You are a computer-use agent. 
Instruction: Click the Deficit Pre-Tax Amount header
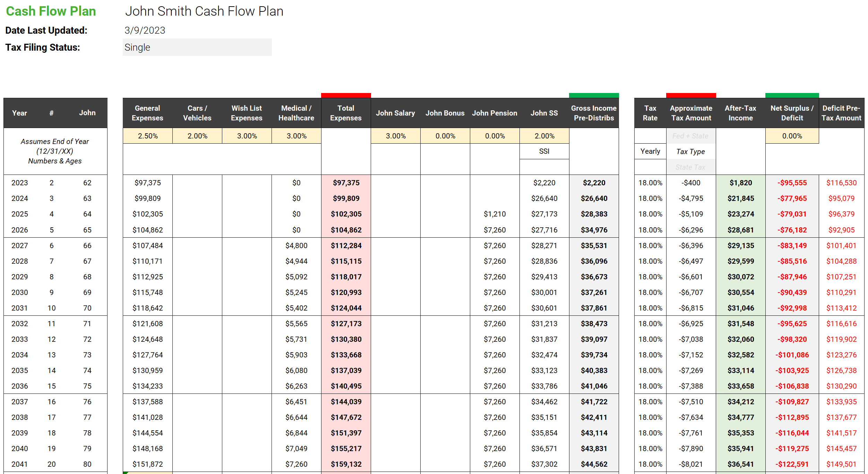coord(842,113)
